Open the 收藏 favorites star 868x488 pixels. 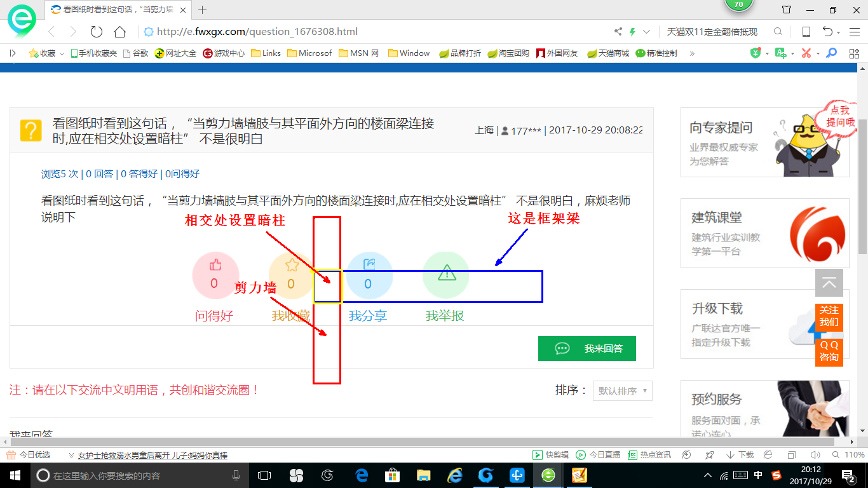point(34,53)
